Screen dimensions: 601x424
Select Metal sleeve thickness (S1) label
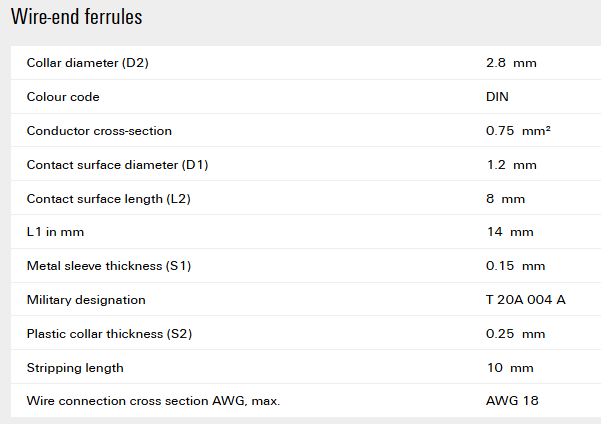(x=109, y=266)
